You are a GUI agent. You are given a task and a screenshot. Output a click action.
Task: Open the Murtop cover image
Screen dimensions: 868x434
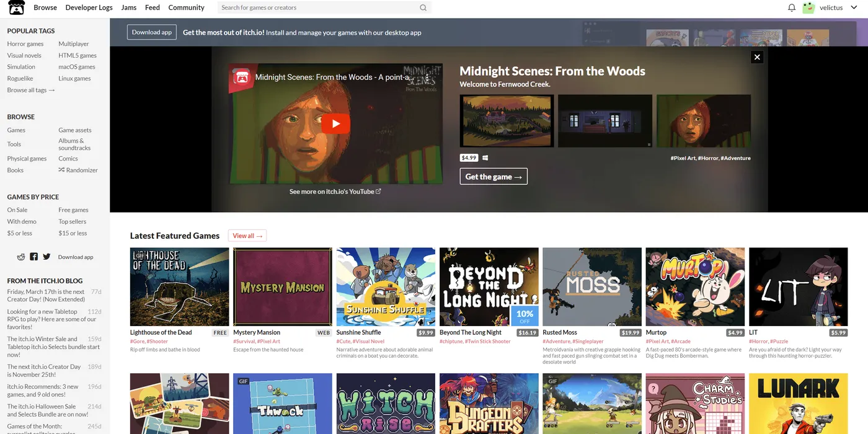[695, 287]
